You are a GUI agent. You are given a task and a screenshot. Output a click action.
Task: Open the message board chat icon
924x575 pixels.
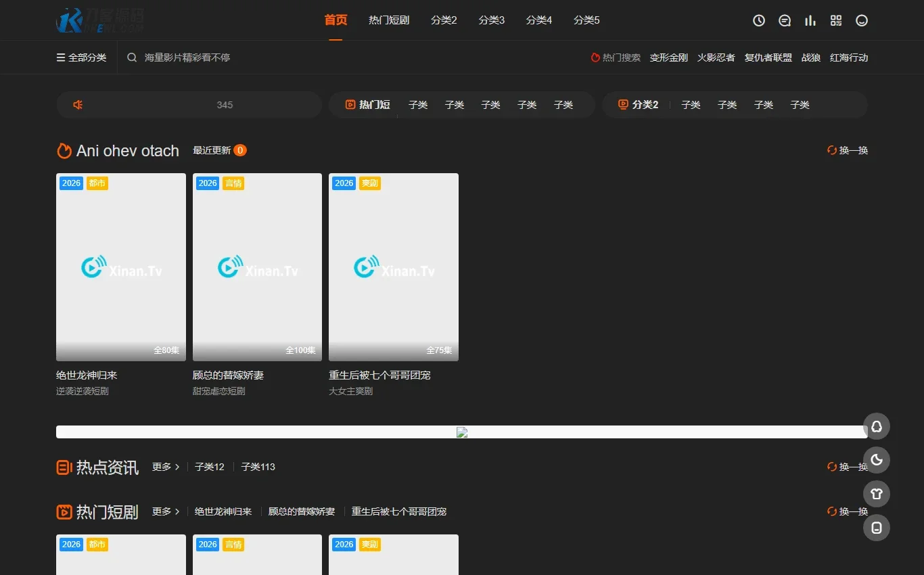click(x=785, y=20)
